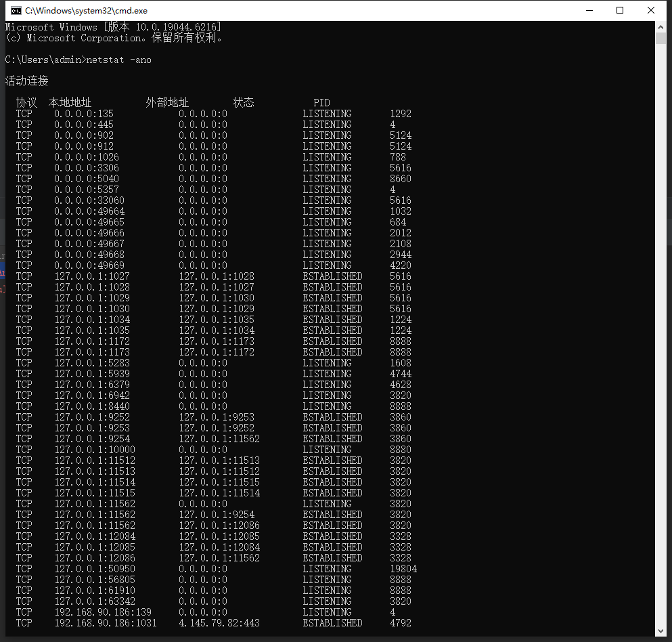This screenshot has height=642, width=672.
Task: Click the typed command 'netstat -ano'
Action: pos(118,60)
